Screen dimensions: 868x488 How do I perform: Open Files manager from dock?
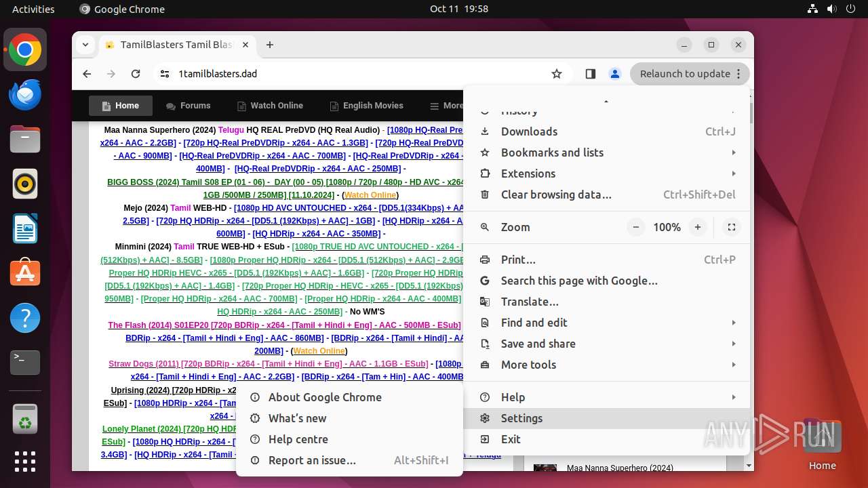point(25,140)
